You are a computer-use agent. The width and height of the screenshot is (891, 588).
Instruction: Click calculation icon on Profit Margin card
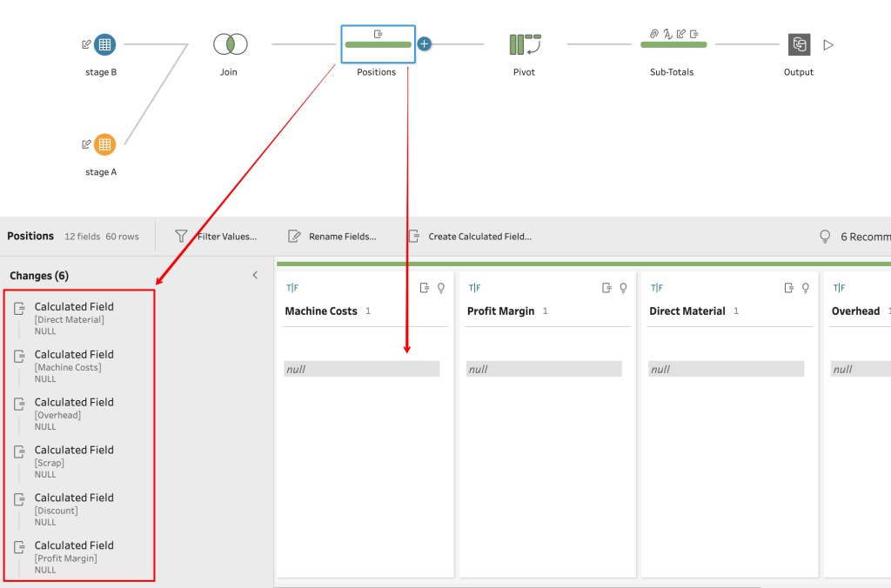pyautogui.click(x=606, y=288)
